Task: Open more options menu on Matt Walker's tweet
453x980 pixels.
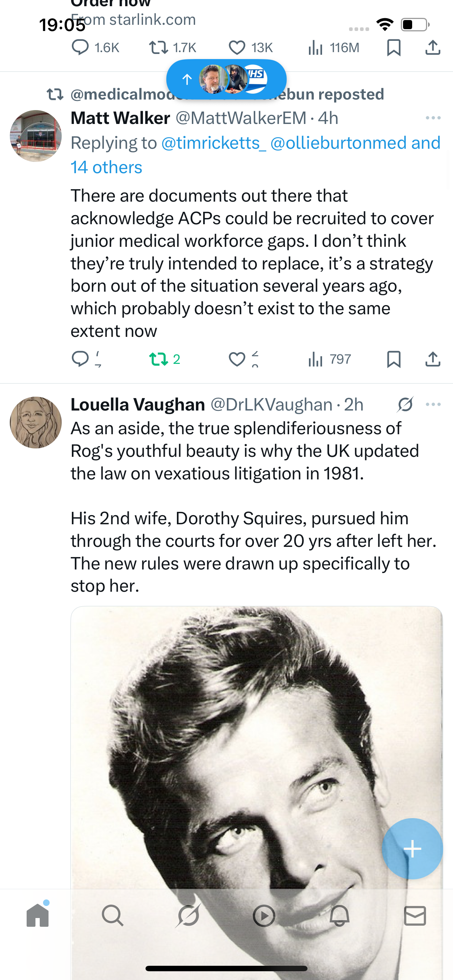Action: [433, 118]
